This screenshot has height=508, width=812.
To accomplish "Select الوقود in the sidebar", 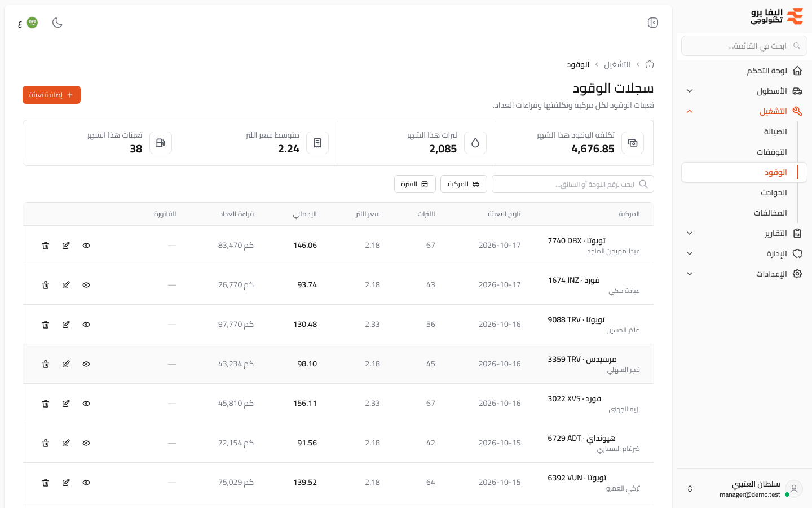I will coord(744,172).
